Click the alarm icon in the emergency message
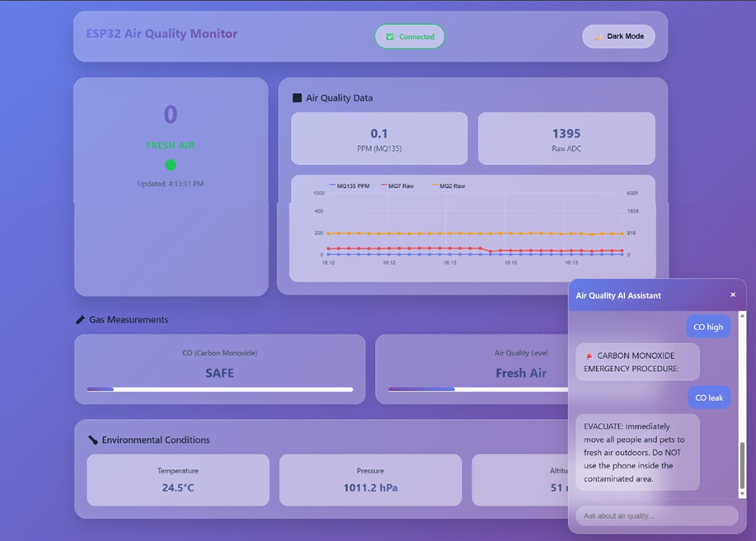Screen dimensions: 756x541 point(589,356)
